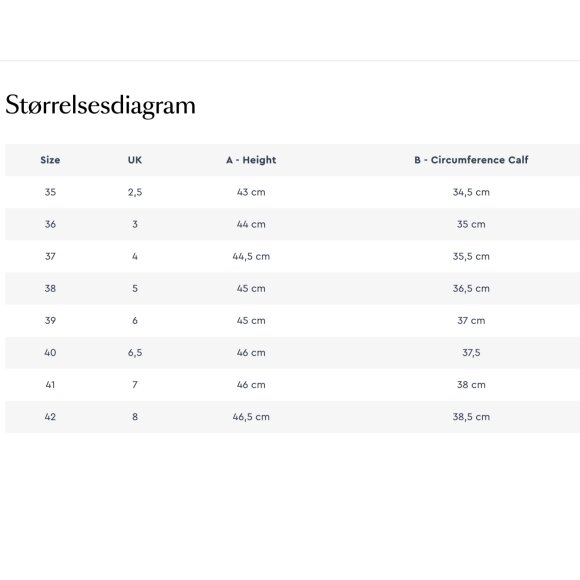Click the size 38 cell
580x580 pixels.
(50, 289)
